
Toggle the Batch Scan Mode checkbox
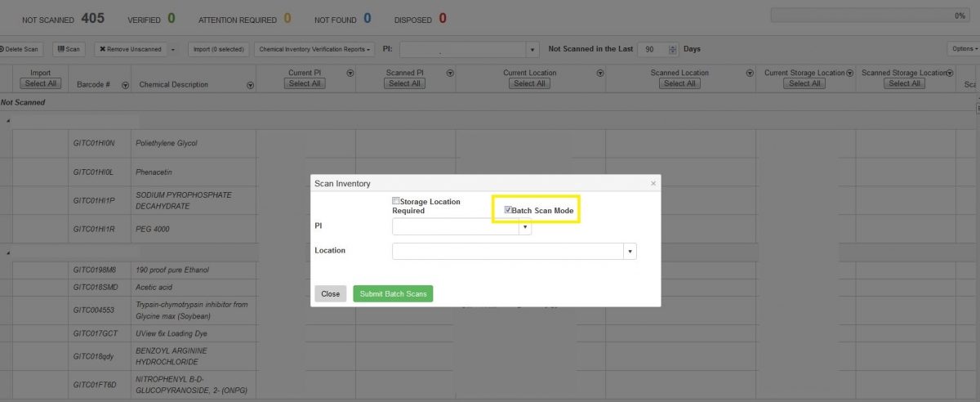coord(508,210)
